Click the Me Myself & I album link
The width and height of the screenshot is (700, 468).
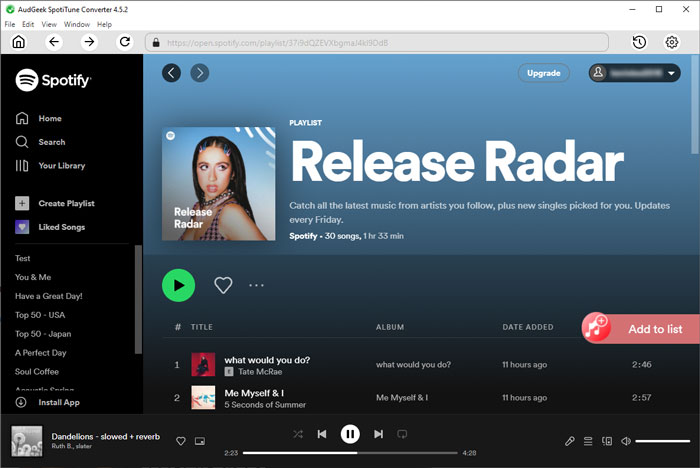402,397
